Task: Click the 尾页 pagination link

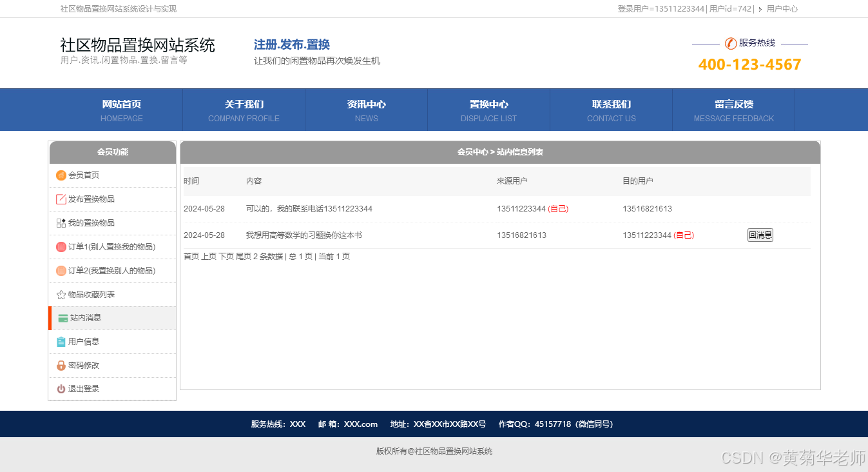Action: 244,257
